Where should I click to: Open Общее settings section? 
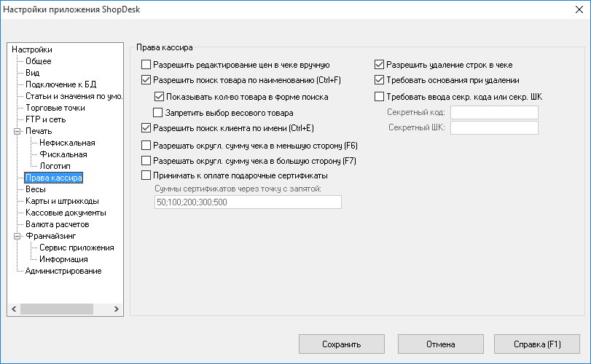(x=38, y=61)
